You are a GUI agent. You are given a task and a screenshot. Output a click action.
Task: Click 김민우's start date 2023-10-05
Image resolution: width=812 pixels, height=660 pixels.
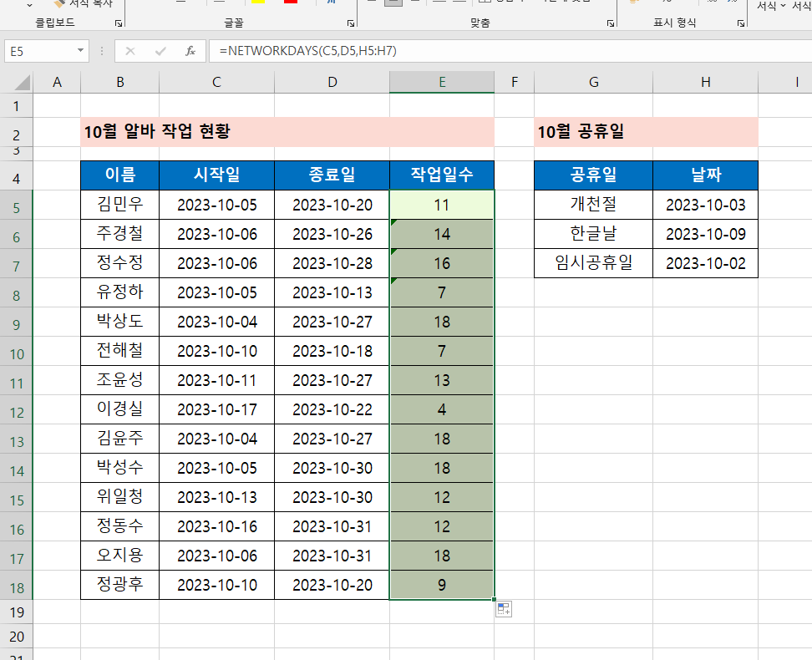click(216, 205)
